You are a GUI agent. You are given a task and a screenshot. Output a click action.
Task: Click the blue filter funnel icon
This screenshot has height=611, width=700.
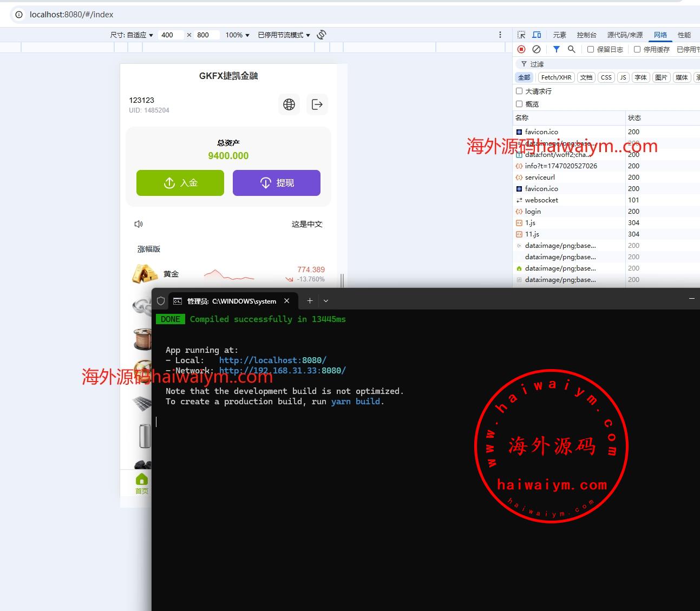click(x=556, y=49)
